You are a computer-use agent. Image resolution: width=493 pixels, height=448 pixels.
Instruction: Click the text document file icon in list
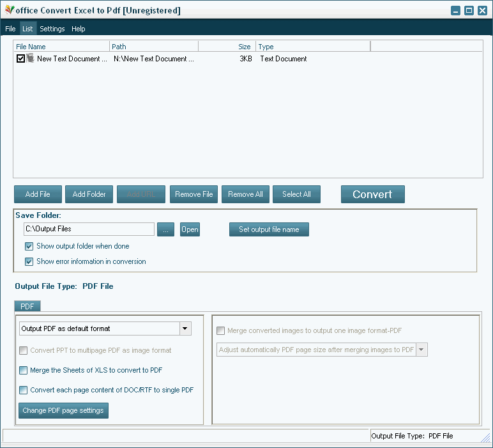pyautogui.click(x=30, y=59)
